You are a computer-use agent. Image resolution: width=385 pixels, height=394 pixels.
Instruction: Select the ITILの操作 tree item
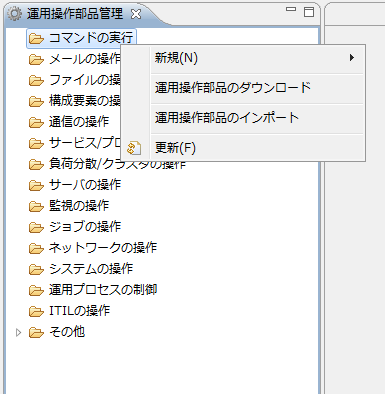[79, 311]
